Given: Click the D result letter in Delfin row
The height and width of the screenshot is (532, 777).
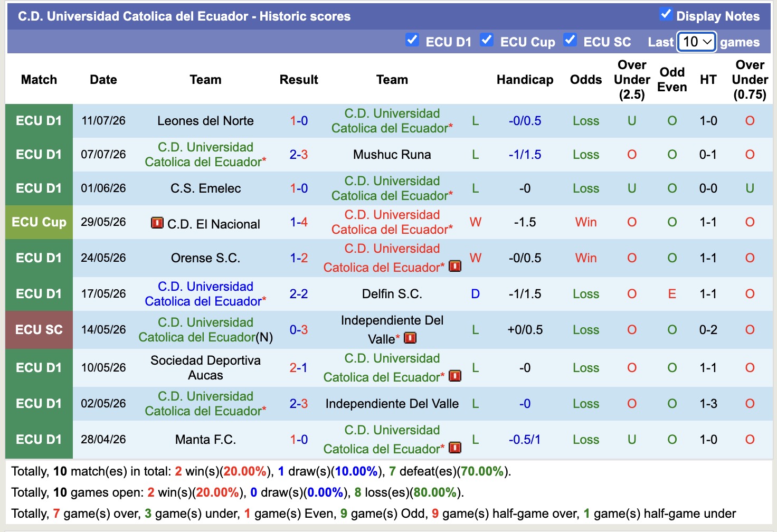Looking at the screenshot, I should tap(475, 294).
